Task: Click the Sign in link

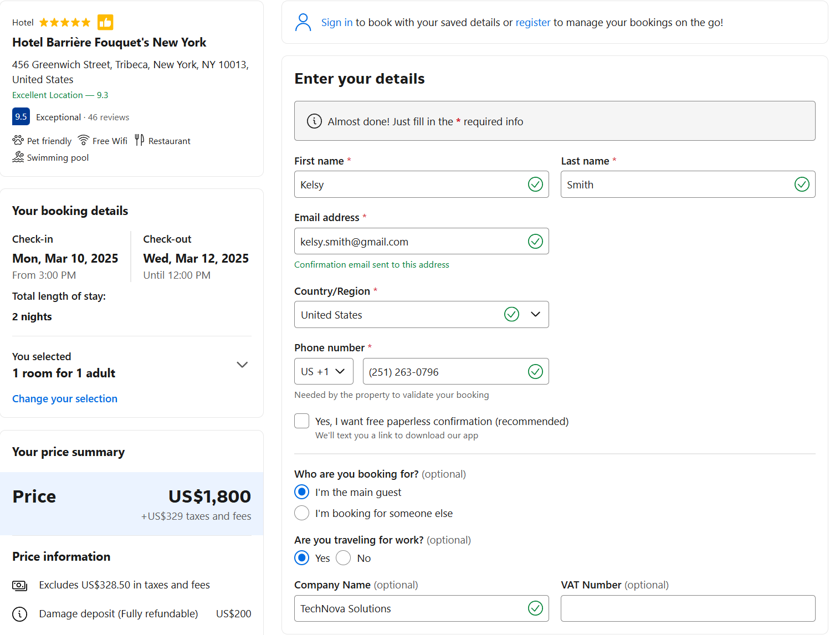Action: point(337,23)
